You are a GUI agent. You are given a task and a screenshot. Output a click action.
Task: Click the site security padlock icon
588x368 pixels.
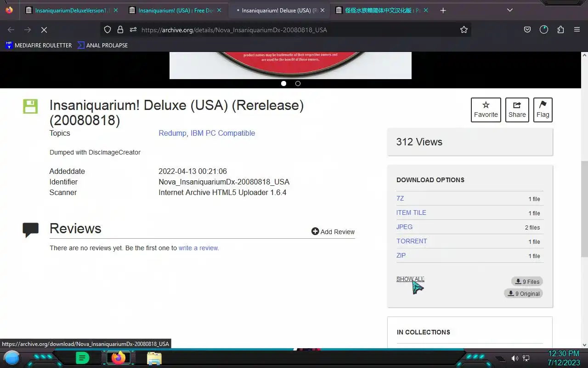tap(120, 29)
